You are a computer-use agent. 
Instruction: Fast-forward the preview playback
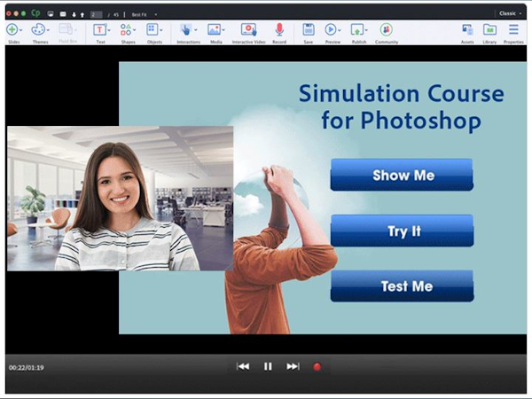click(x=293, y=366)
